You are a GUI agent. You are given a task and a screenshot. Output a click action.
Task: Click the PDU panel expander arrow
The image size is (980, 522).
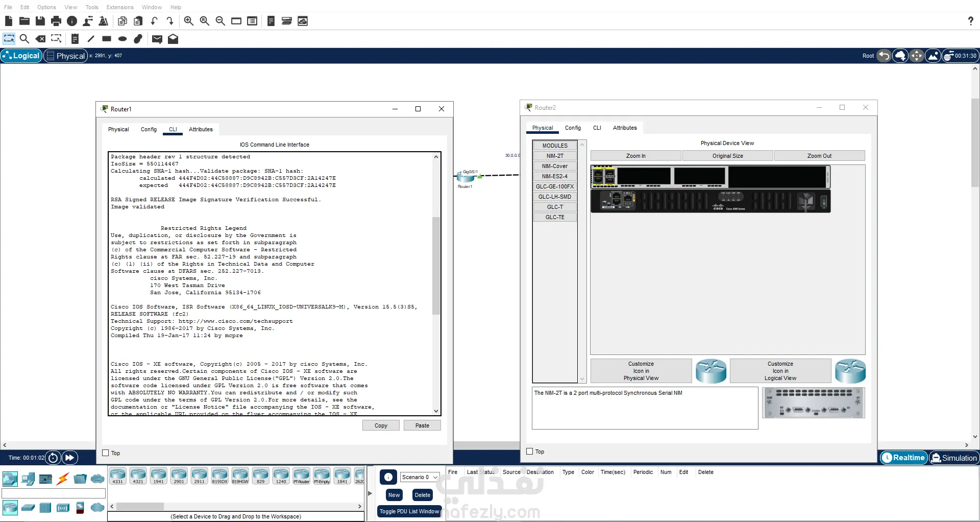[370, 493]
